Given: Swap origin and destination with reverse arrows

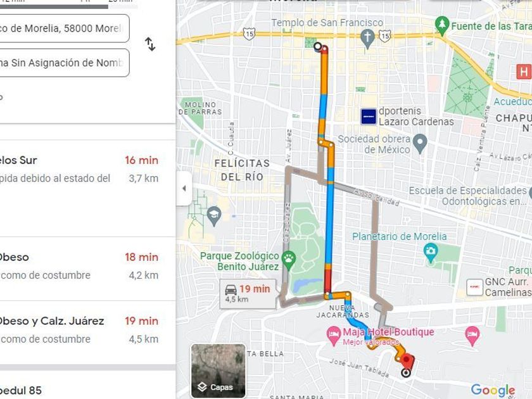Looking at the screenshot, I should click(x=150, y=44).
